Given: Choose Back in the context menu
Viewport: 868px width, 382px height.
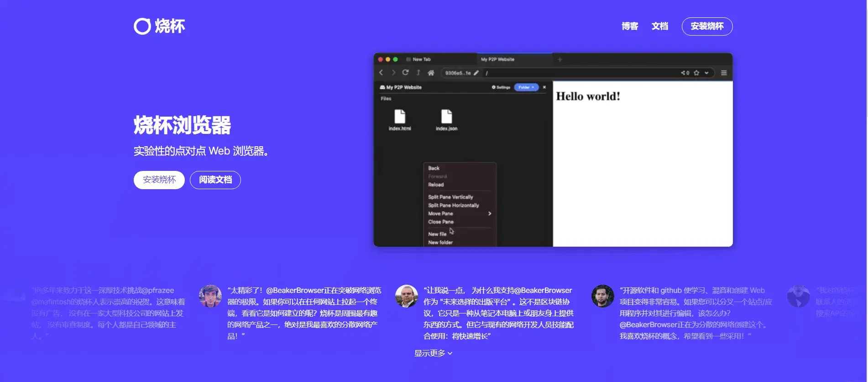Looking at the screenshot, I should [x=434, y=168].
